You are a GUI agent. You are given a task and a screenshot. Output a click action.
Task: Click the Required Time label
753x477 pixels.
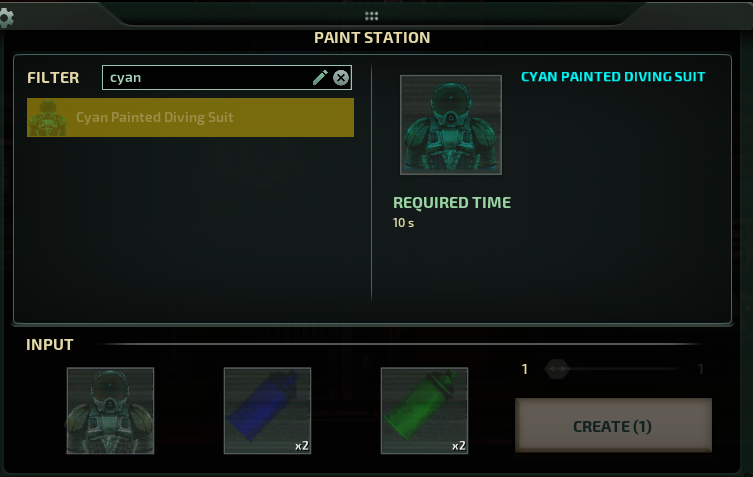(452, 203)
